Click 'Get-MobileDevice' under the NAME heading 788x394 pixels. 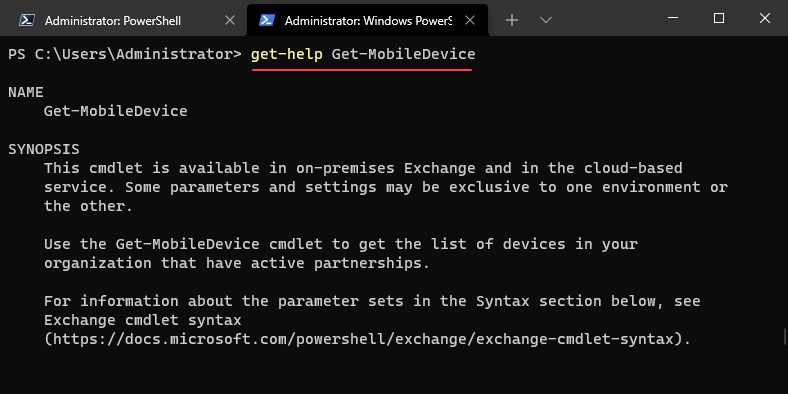tap(116, 111)
